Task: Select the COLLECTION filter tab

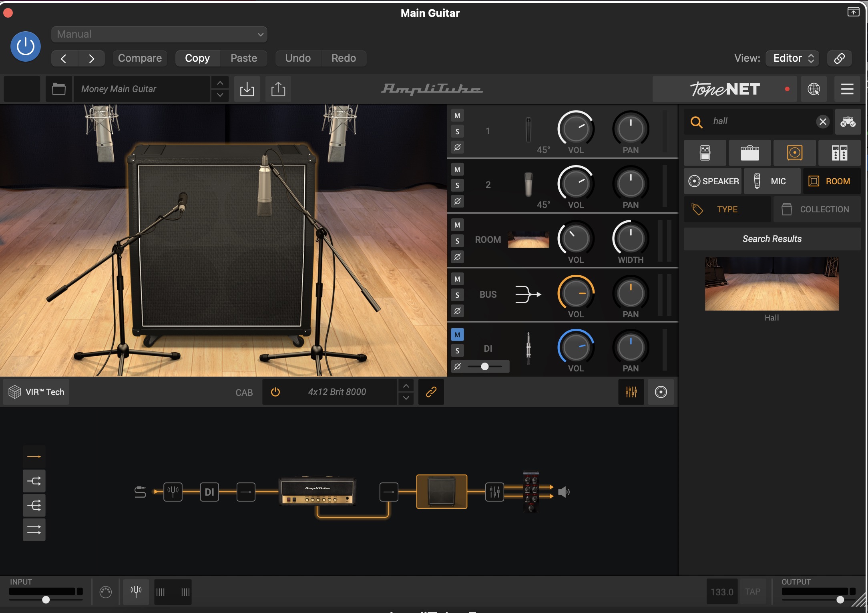Action: tap(817, 210)
